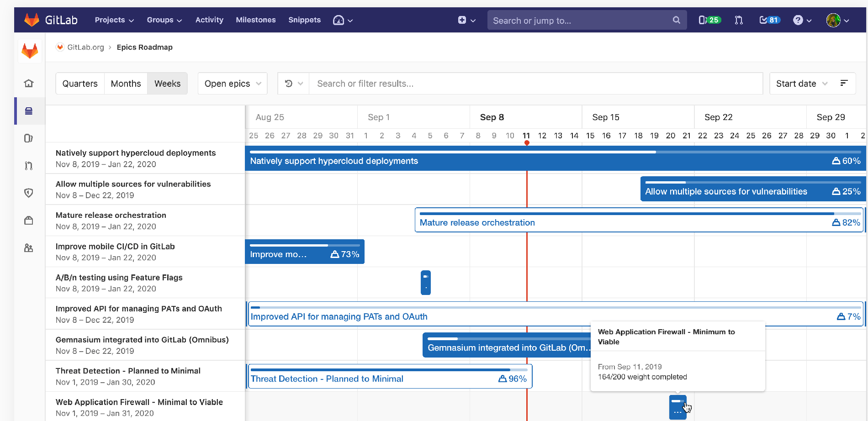Screen dimensions: 868x421
Task: Click the Epics Roadmap breadcrumb
Action: (144, 47)
